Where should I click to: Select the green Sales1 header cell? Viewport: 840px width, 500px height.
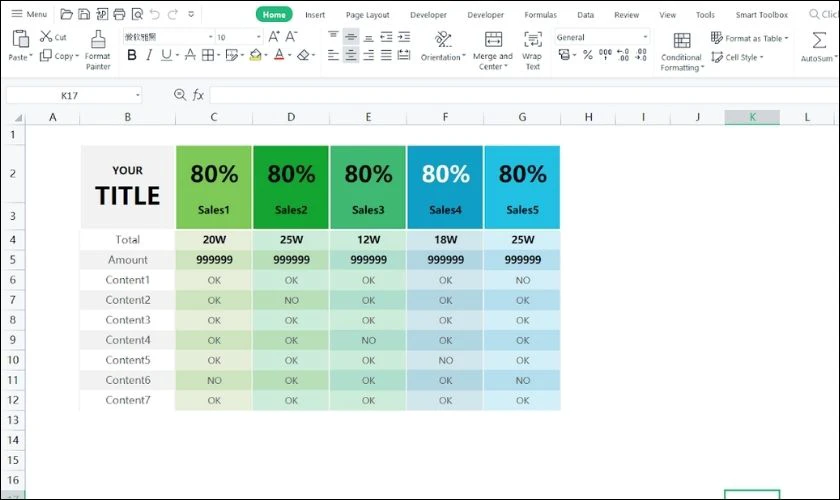[214, 187]
